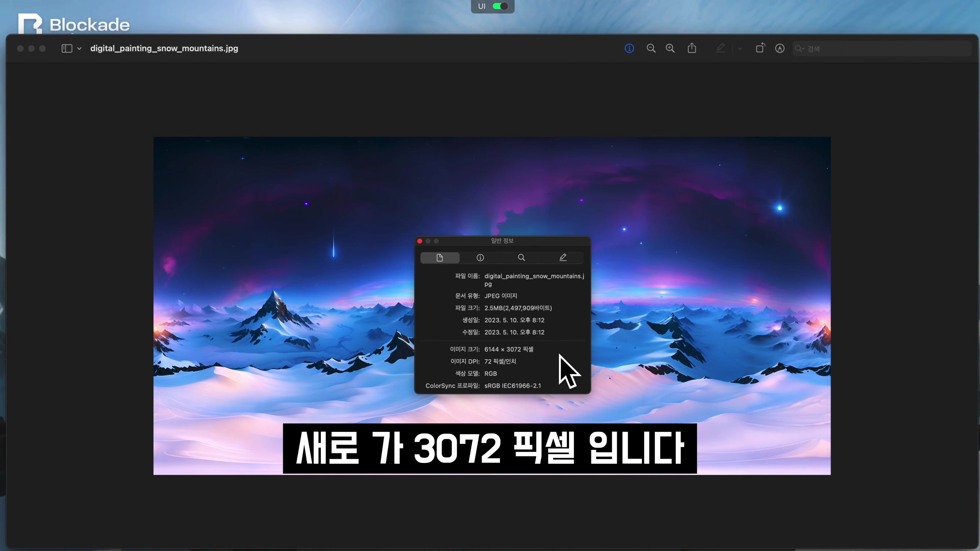Click the 수정일 date value

514,332
